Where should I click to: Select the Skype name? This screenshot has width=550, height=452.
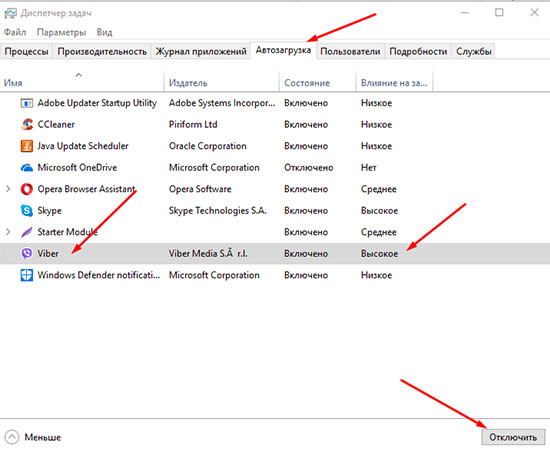[49, 211]
